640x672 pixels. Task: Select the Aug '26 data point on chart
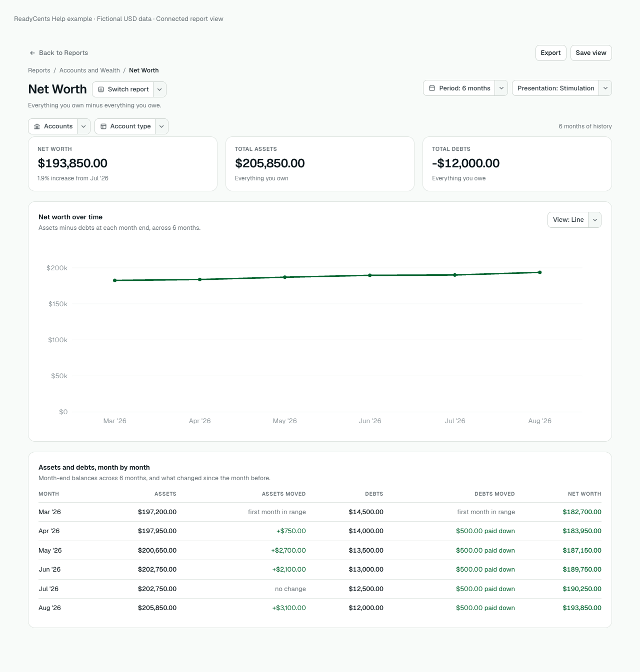tap(540, 272)
